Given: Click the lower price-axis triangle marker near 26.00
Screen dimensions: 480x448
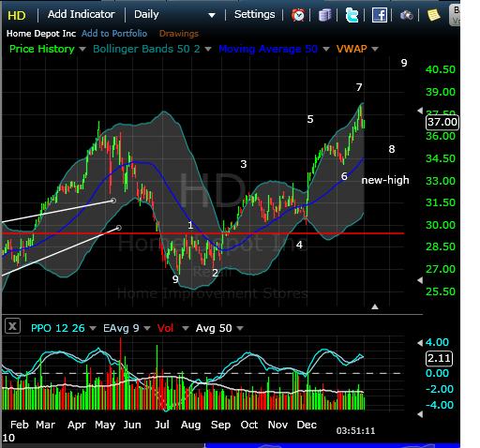Looking at the screenshot, I should pos(420,280).
